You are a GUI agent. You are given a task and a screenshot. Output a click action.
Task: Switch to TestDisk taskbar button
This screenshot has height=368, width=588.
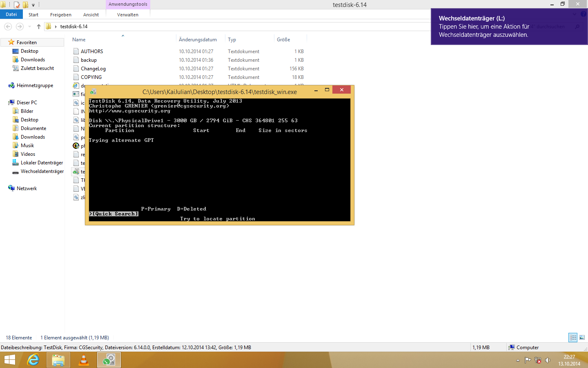(x=109, y=360)
